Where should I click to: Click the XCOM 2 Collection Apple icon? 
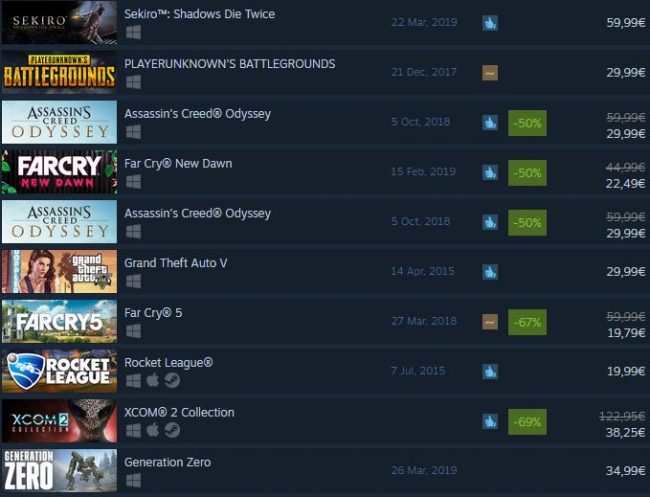click(x=153, y=430)
